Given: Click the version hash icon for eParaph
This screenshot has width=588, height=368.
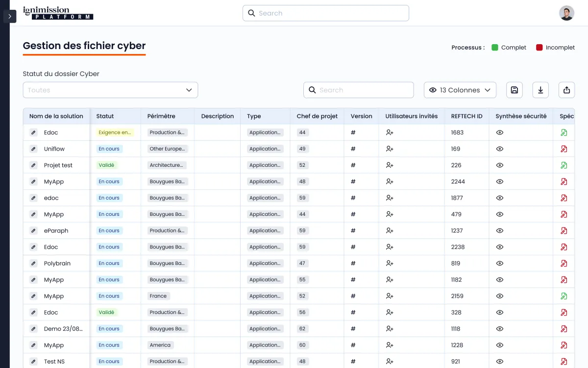Looking at the screenshot, I should (x=353, y=231).
